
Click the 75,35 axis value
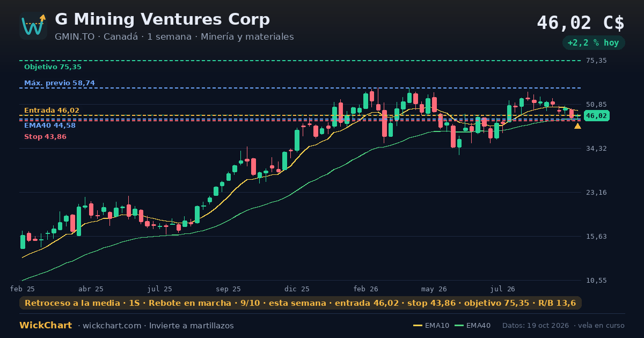[596, 61]
